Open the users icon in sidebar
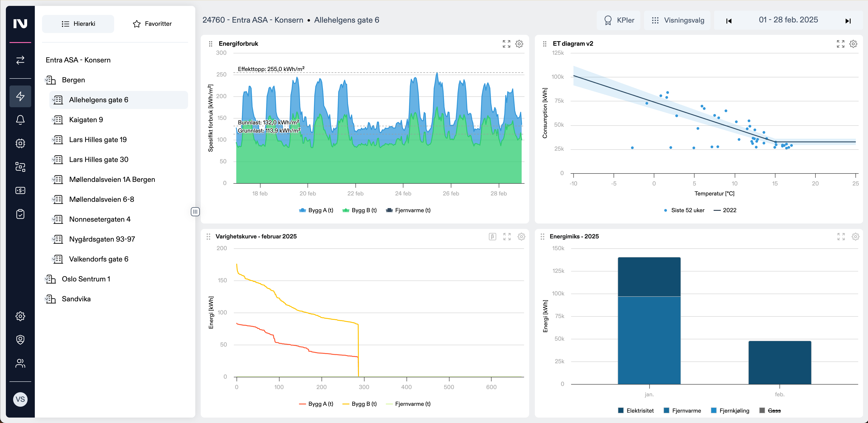868x423 pixels. click(20, 363)
